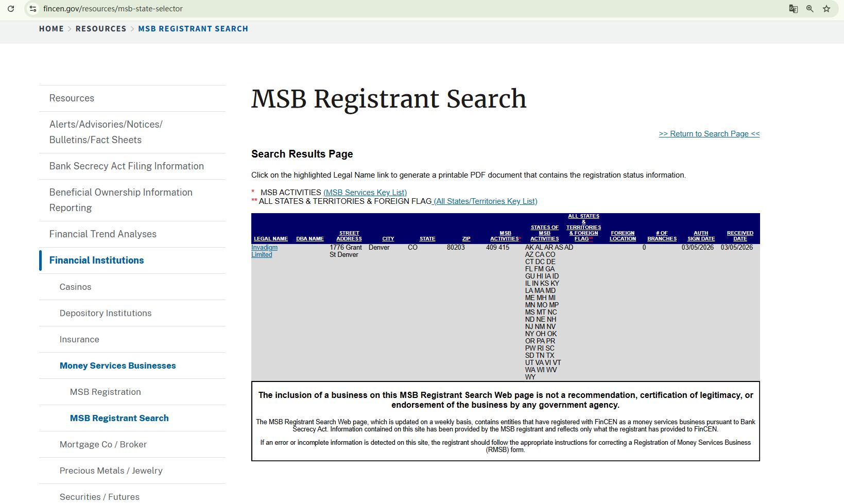The image size is (844, 504).
Task: Open Securities / Futures sidebar link
Action: click(x=99, y=497)
